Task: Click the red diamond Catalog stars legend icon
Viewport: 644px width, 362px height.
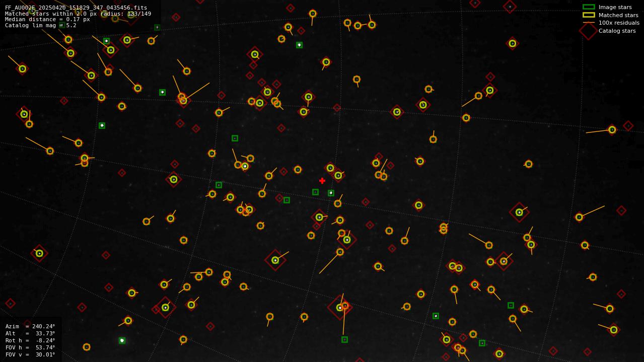Action: point(589,31)
